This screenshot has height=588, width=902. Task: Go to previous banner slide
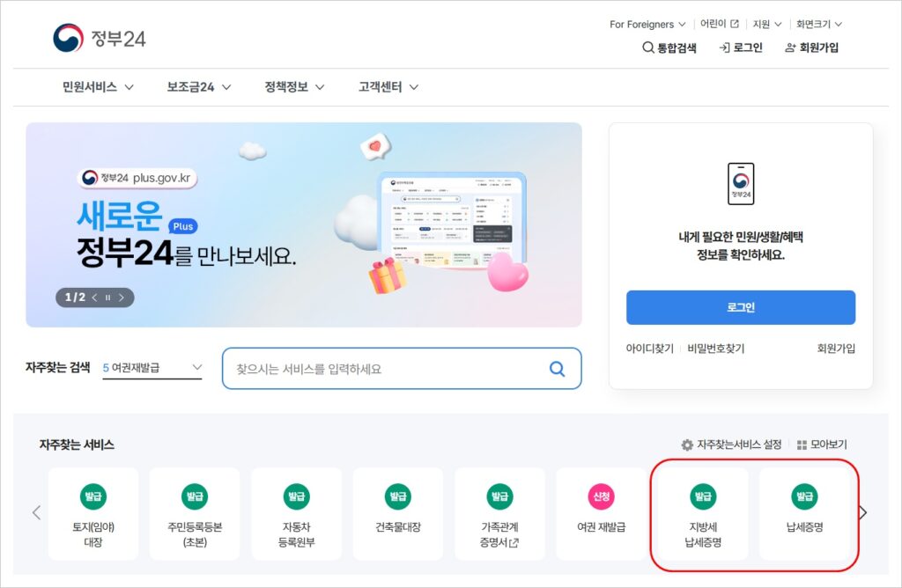[94, 298]
